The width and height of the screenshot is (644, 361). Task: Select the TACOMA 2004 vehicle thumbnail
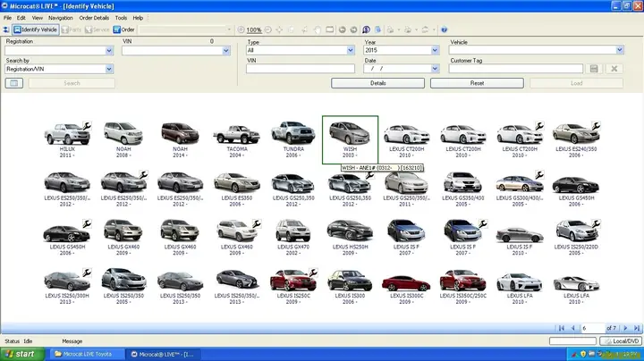[236, 139]
